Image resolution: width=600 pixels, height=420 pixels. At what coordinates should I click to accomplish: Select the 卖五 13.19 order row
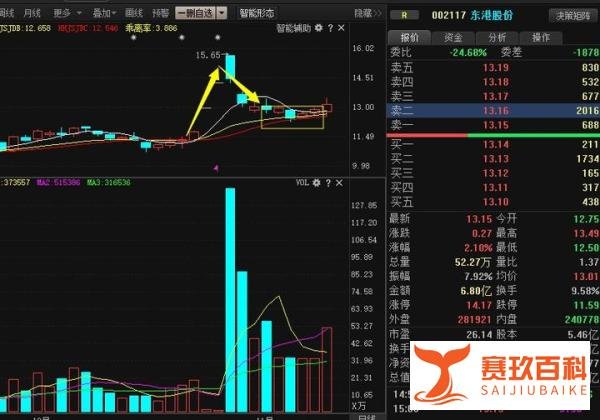coord(494,68)
